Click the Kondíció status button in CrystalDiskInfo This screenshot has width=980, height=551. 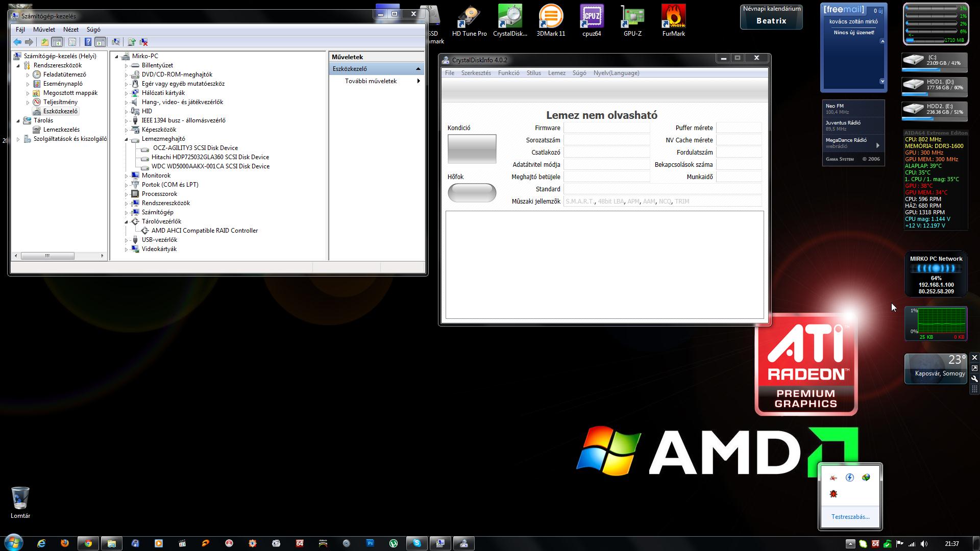click(472, 148)
